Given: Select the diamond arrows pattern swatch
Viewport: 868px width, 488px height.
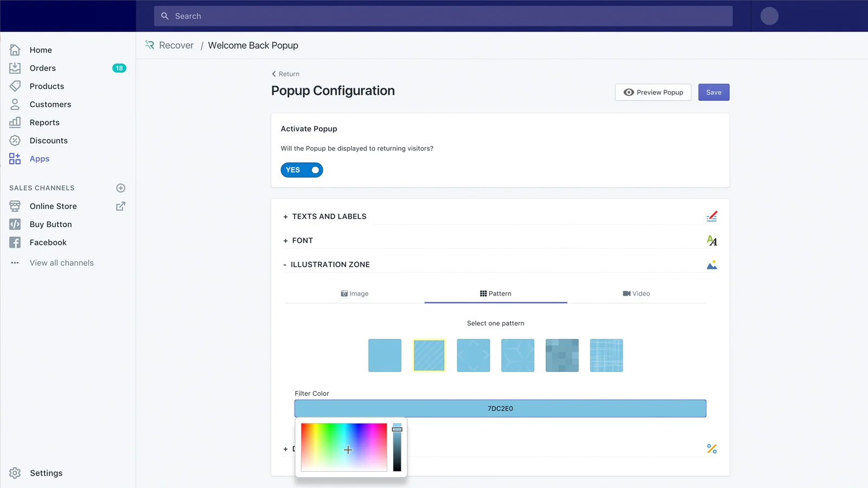Looking at the screenshot, I should pyautogui.click(x=474, y=356).
